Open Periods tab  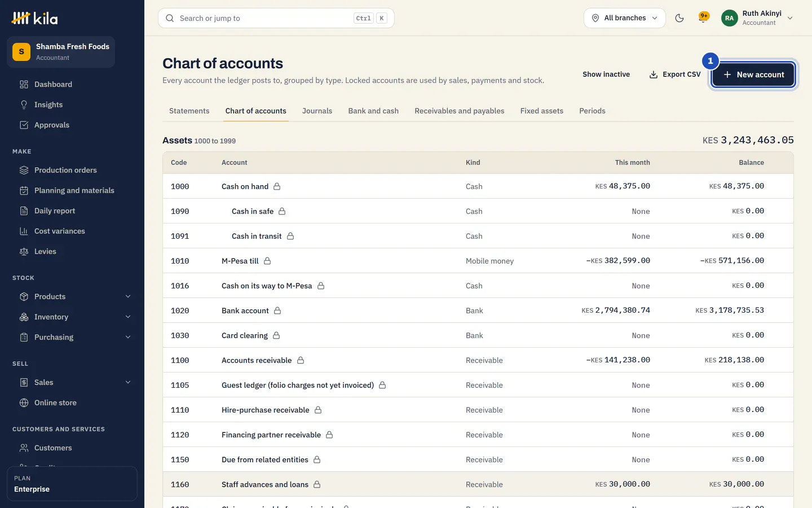pos(592,111)
